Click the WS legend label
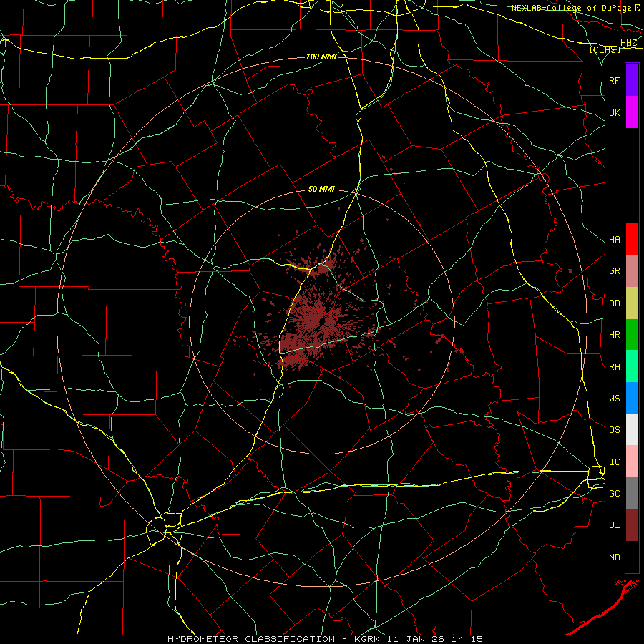644x644 pixels. 615,399
